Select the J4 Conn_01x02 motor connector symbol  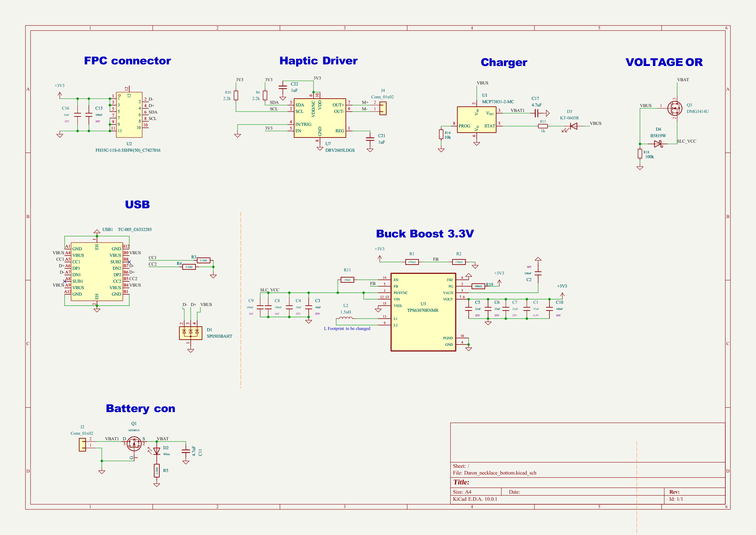[383, 108]
